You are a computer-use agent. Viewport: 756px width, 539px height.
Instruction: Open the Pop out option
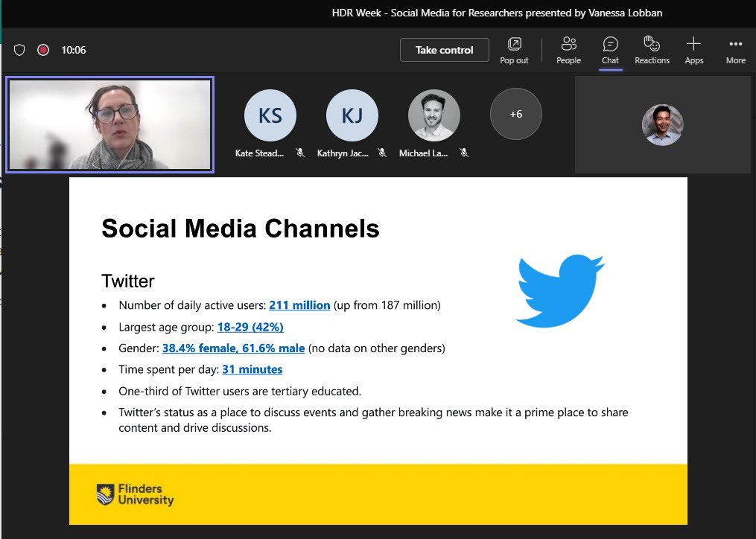[514, 50]
